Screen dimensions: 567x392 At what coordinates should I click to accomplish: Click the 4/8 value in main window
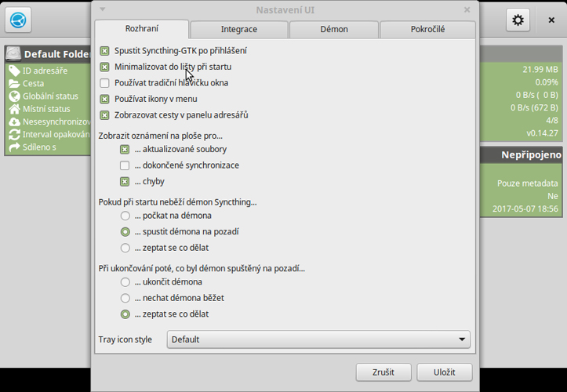click(x=552, y=121)
